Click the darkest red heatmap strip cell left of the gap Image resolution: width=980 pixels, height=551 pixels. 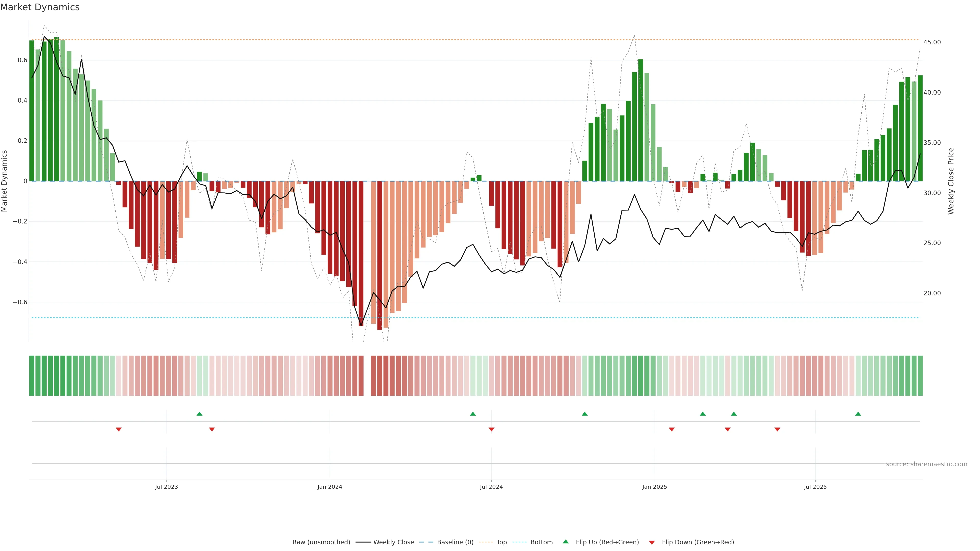tap(361, 376)
